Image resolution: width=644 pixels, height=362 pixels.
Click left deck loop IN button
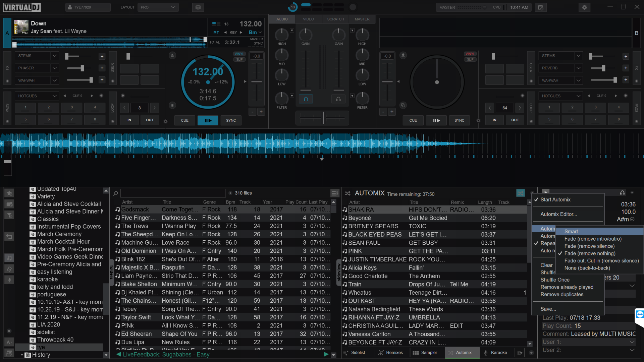[x=129, y=120]
